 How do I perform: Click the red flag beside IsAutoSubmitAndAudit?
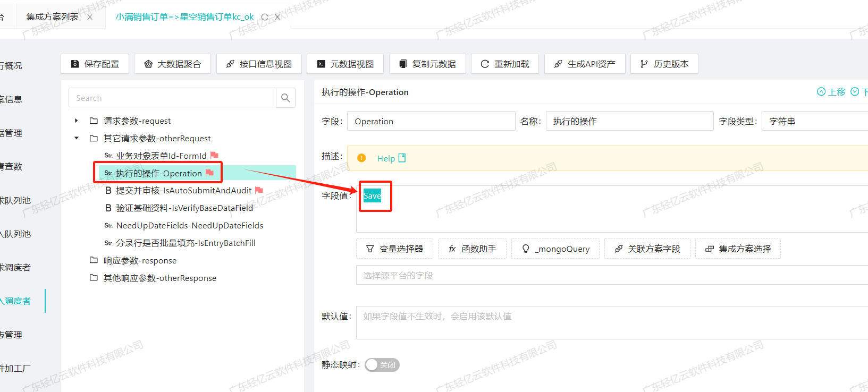[259, 190]
